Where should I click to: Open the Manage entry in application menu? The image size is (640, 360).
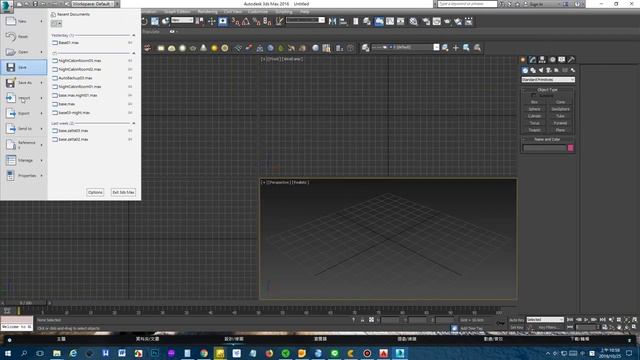tap(24, 160)
